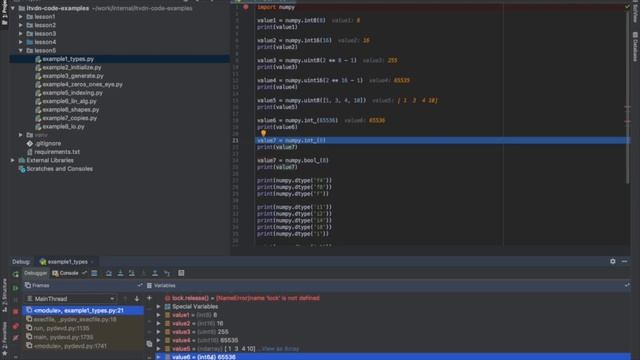Image resolution: width=640 pixels, height=360 pixels.
Task: Hide the Debug tool window with minus icon
Action: click(x=624, y=261)
